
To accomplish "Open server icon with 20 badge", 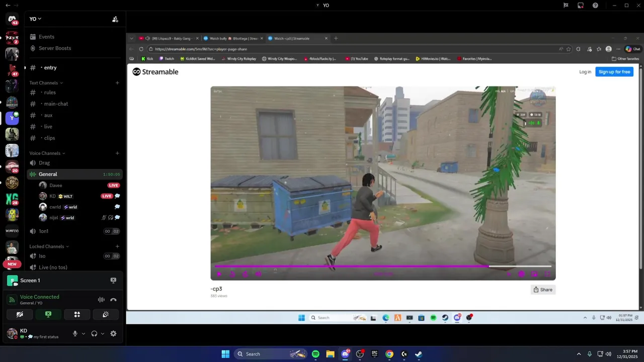I will 12,166.
